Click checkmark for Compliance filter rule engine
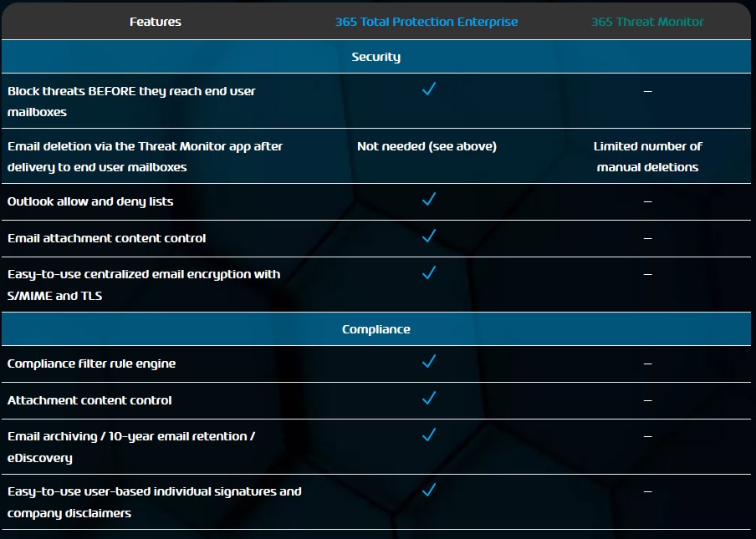Image resolution: width=756 pixels, height=539 pixels. click(x=429, y=361)
